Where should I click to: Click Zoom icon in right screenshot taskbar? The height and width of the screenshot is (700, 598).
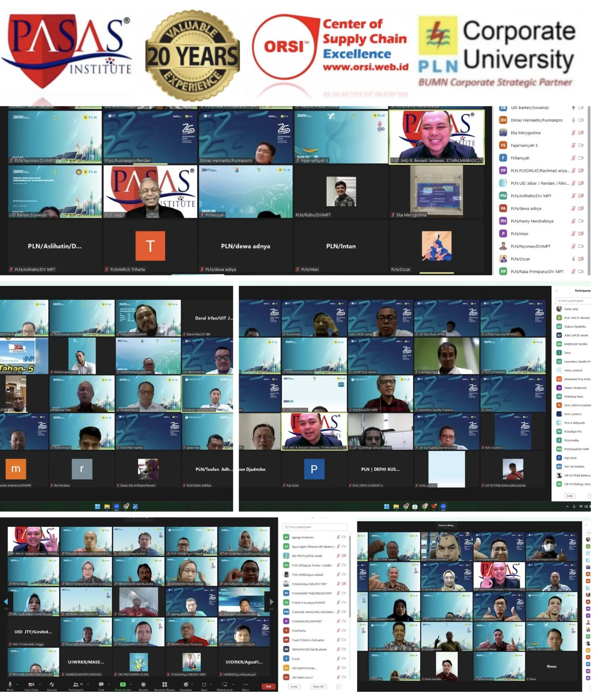pos(443,506)
